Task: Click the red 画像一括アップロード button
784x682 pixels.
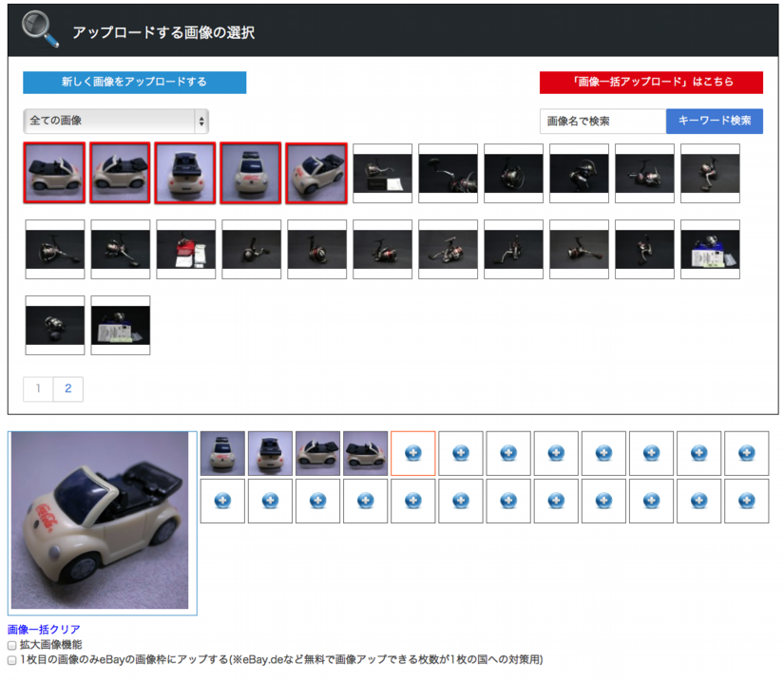Action: (651, 83)
